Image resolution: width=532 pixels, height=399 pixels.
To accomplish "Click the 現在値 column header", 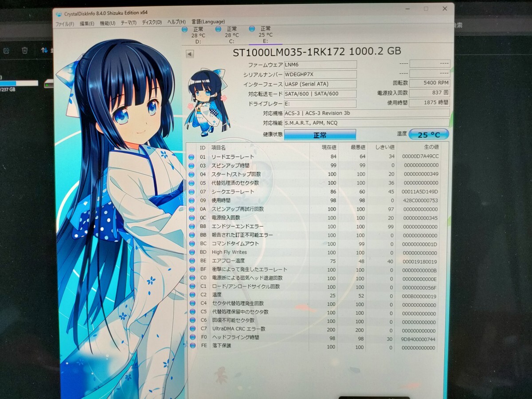I will [x=329, y=147].
